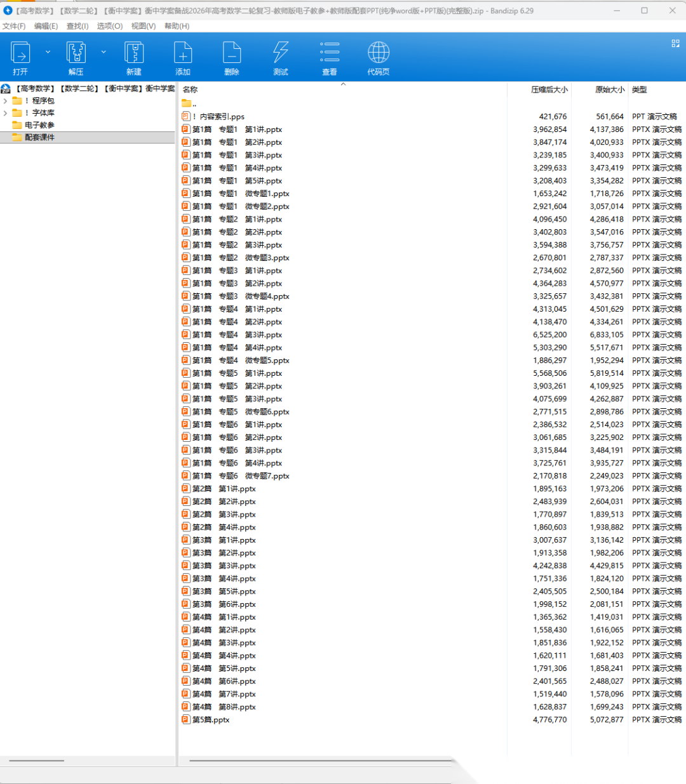Sort by the 名称 column header
686x784 pixels.
coord(191,90)
